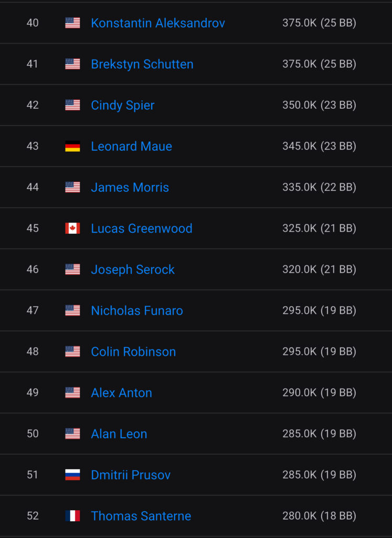The width and height of the screenshot is (392, 538).
Task: Click the US flag beside Alex Anton
Action: pos(72,392)
